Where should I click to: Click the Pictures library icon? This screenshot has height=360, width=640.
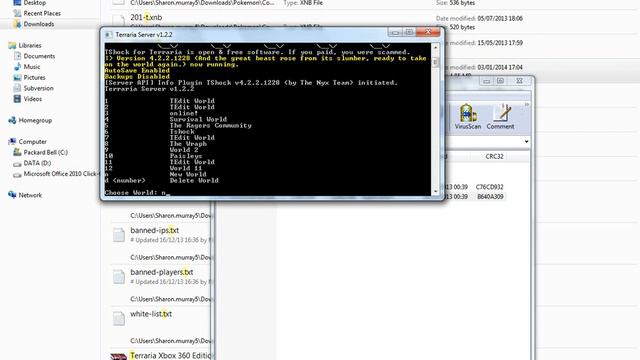point(17,77)
